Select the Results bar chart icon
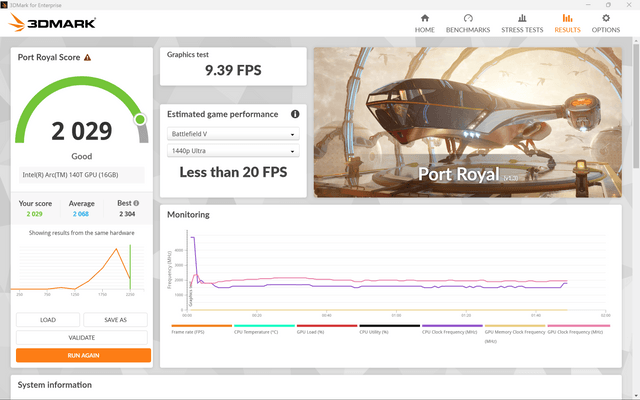The image size is (640, 400). pyautogui.click(x=567, y=18)
